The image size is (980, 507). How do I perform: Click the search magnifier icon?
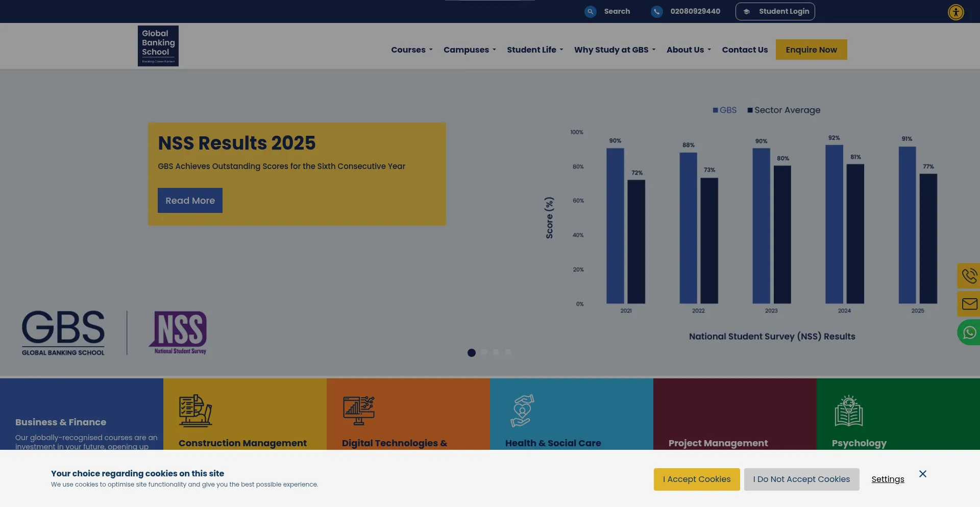[591, 11]
